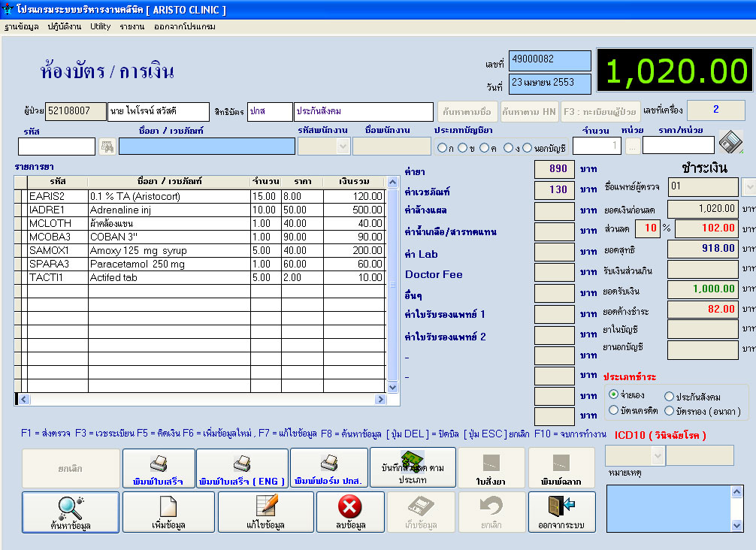Choose the บัตรเครดิต payment radio option
The width and height of the screenshot is (756, 550).
click(614, 410)
